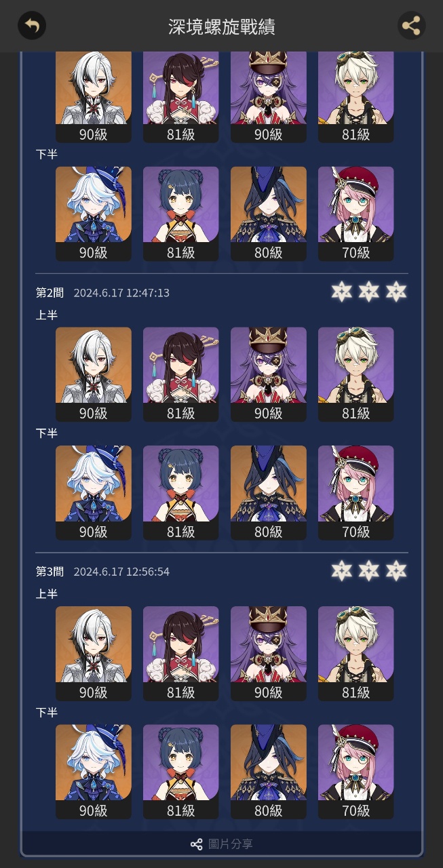The height and width of the screenshot is (868, 443).
Task: Select white-haired 90級 character in 第2間 上半
Action: [94, 374]
